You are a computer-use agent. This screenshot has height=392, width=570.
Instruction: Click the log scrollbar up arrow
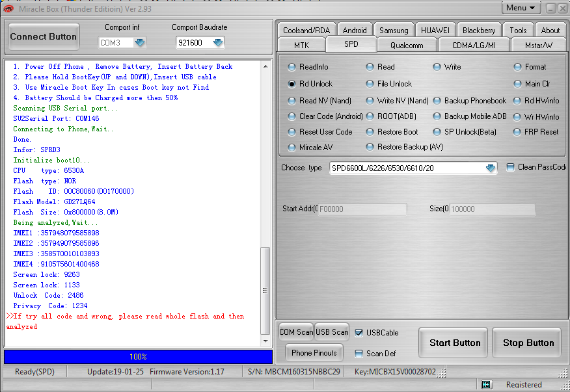click(x=265, y=66)
